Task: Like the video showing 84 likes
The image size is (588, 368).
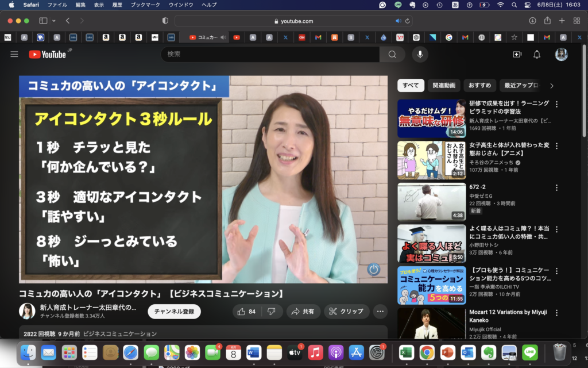Action: 247,312
